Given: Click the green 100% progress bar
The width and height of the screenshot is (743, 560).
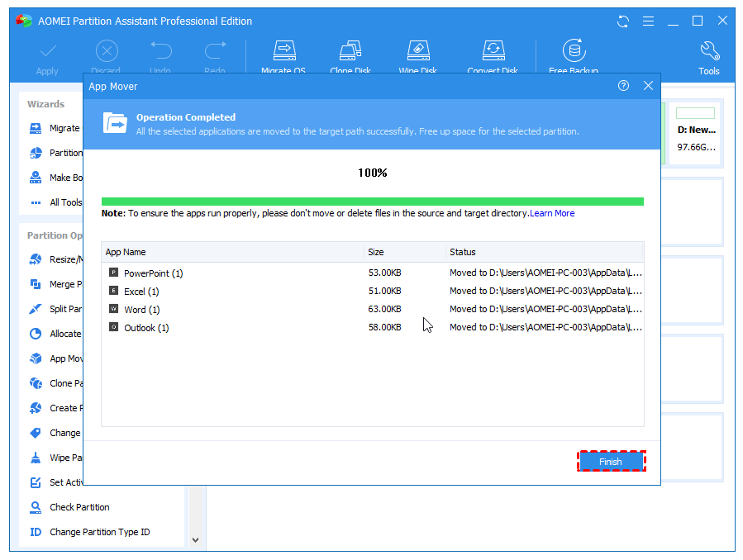Looking at the screenshot, I should point(373,202).
